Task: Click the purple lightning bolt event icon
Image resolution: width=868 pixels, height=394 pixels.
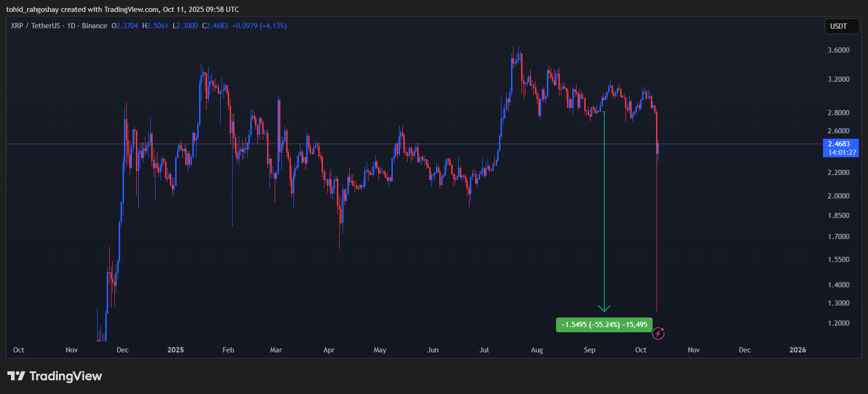Action: point(658,333)
